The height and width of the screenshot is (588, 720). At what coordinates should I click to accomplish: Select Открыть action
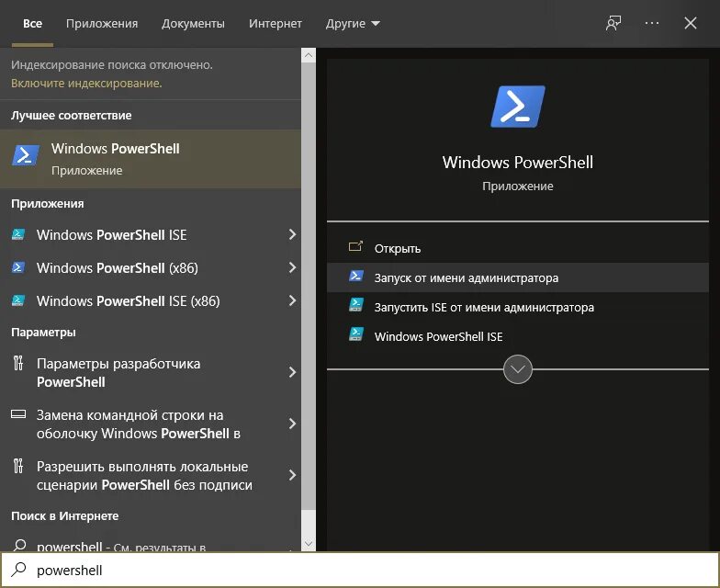518,248
